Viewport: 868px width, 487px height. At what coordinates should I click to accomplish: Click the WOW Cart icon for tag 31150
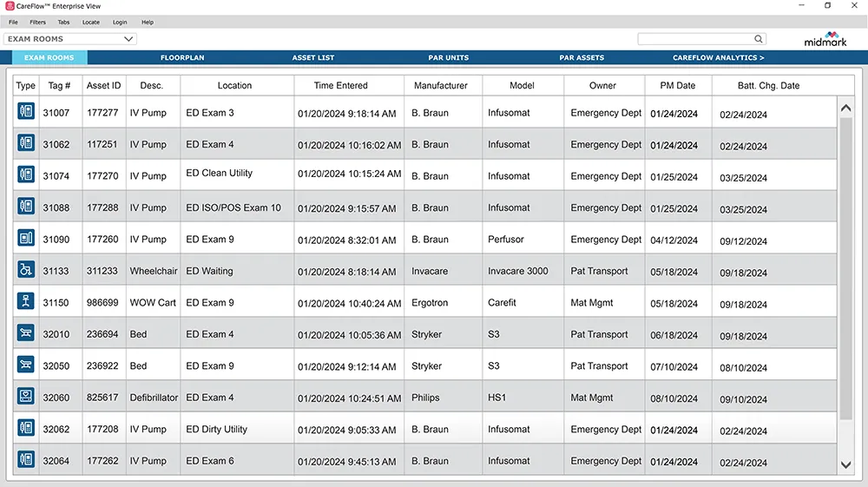[x=26, y=302]
